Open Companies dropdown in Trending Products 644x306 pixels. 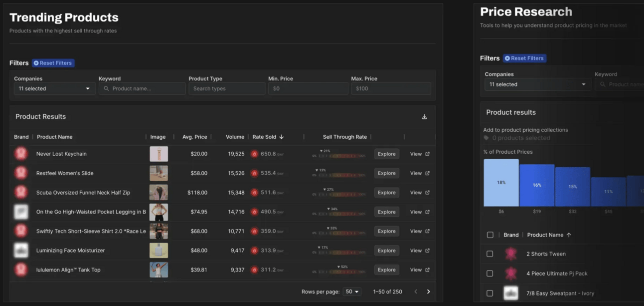pyautogui.click(x=54, y=89)
